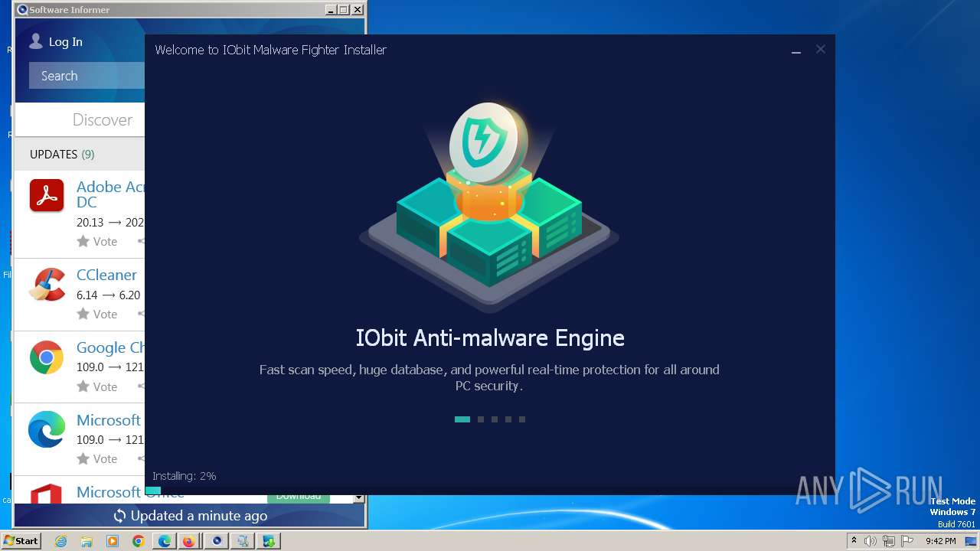Click the refresh icon beside Updated a minute ago
Screen dimensions: 980x551
coord(119,516)
